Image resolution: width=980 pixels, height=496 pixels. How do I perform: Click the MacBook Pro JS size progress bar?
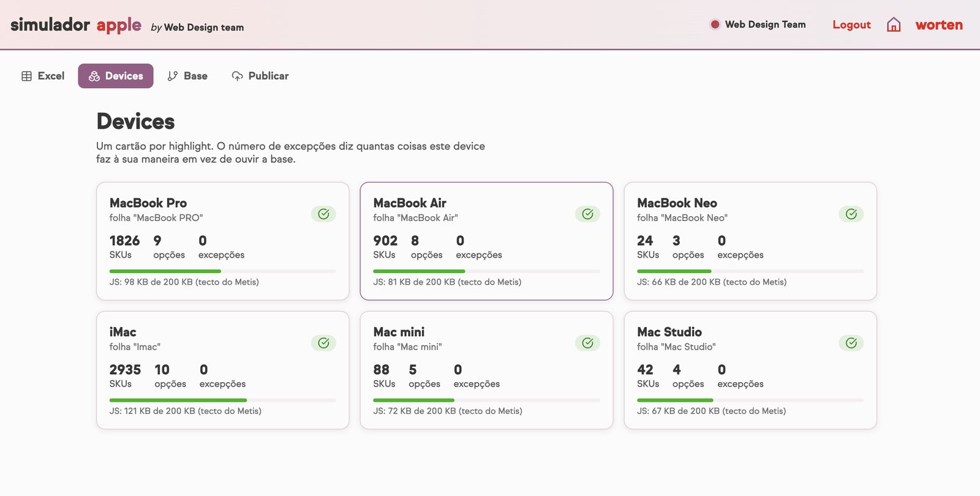coord(223,271)
